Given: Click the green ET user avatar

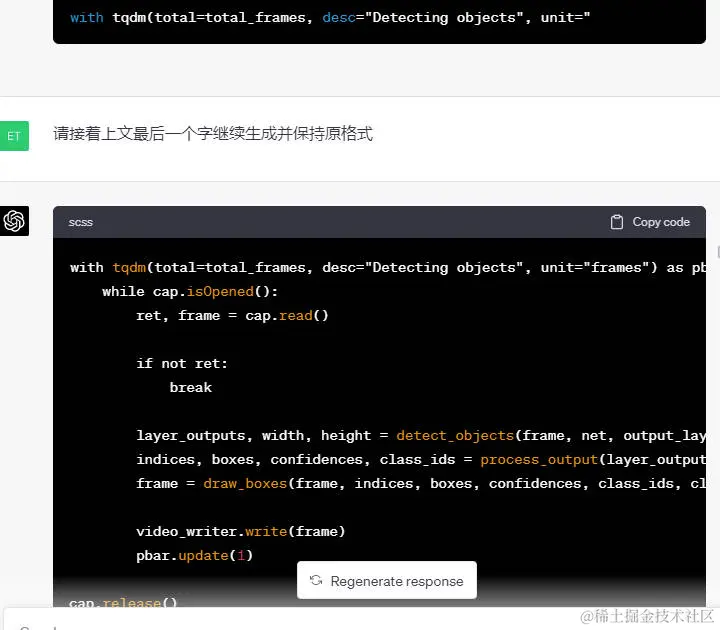Looking at the screenshot, I should click(x=14, y=136).
